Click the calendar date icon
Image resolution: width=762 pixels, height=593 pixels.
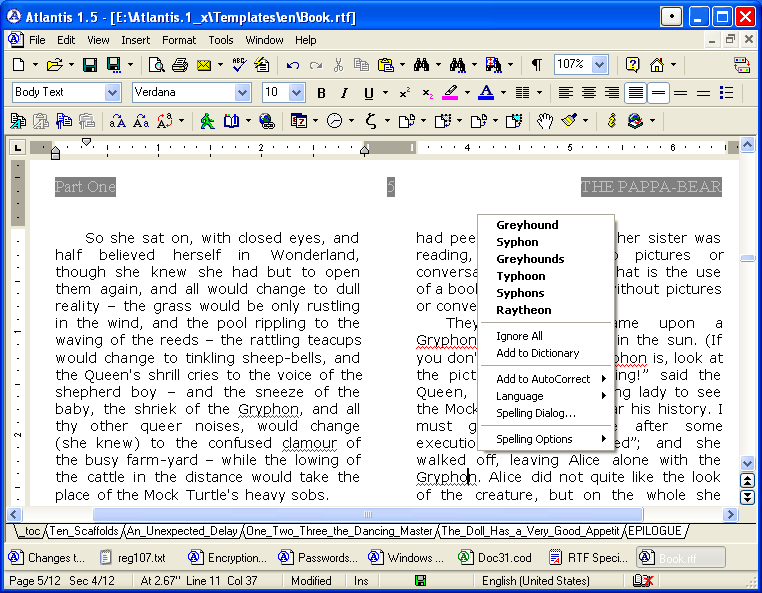pos(298,121)
